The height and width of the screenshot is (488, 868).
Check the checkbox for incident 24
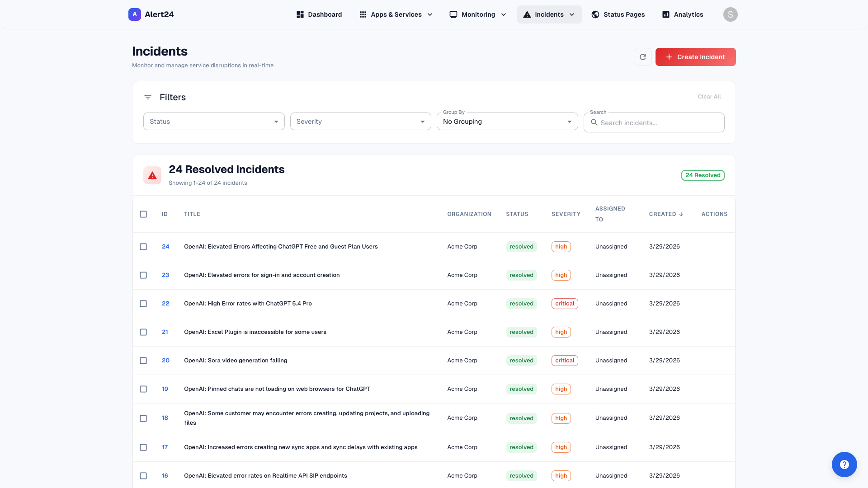[x=143, y=247]
